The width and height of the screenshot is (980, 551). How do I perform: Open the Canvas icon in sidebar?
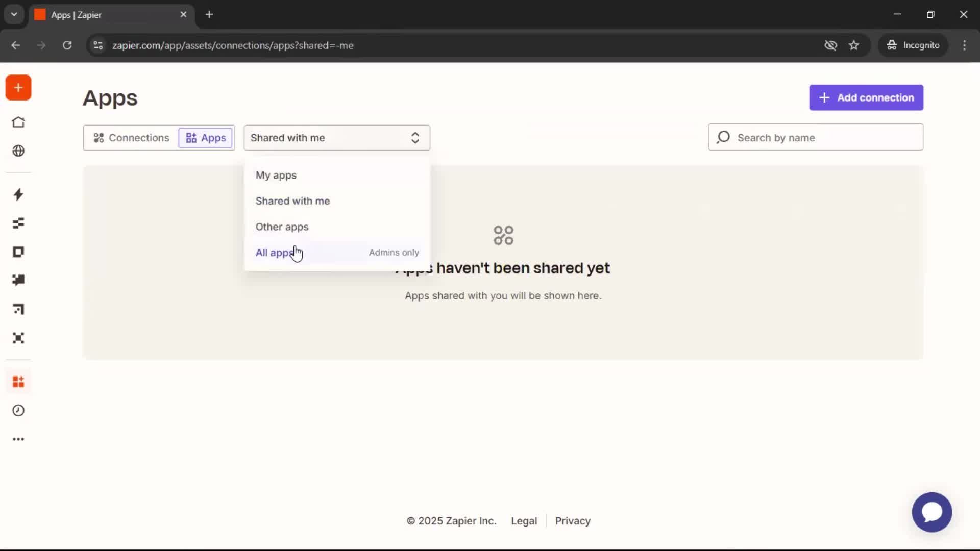18,309
